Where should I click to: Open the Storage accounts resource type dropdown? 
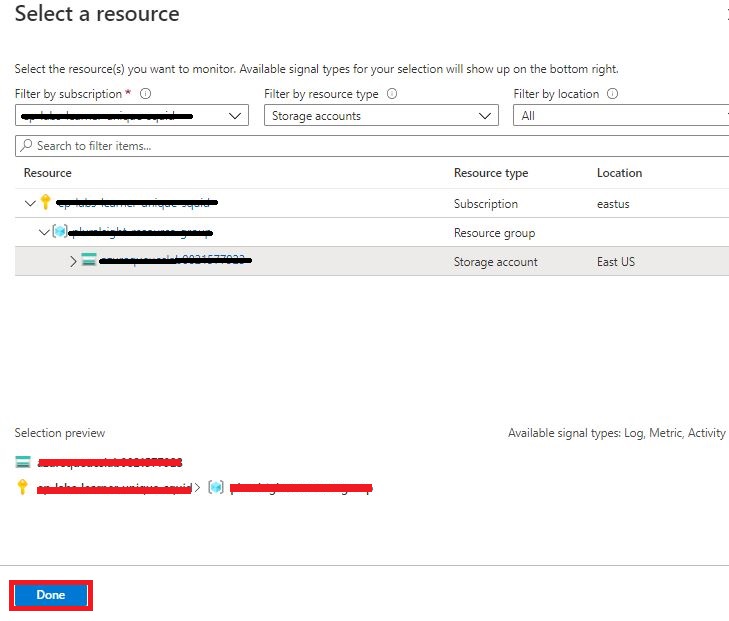[381, 116]
